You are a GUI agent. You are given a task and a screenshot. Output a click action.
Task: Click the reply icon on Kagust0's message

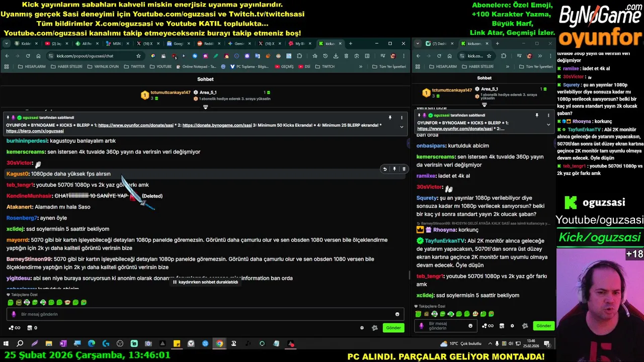[385, 169]
